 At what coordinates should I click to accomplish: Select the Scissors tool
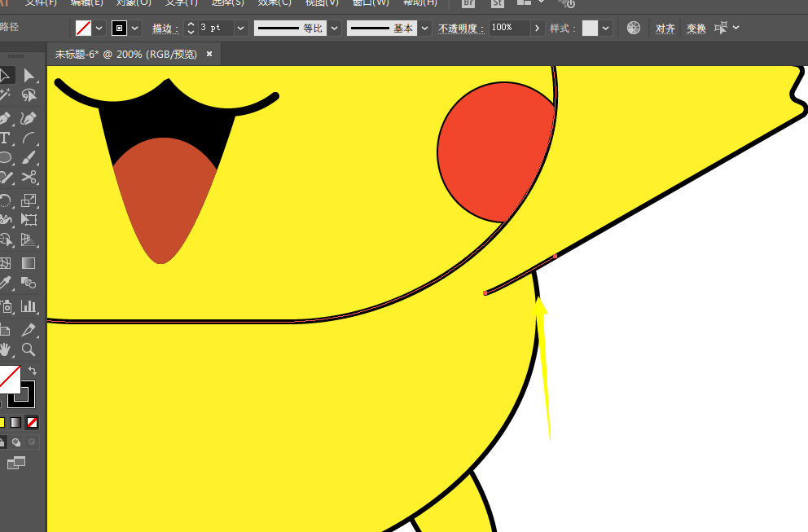pyautogui.click(x=29, y=178)
